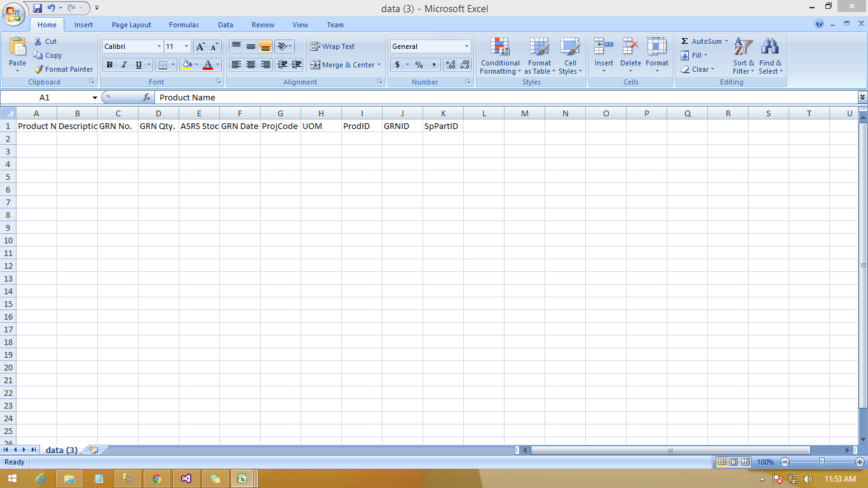
Task: Open the Font name dropdown
Action: (x=131, y=46)
